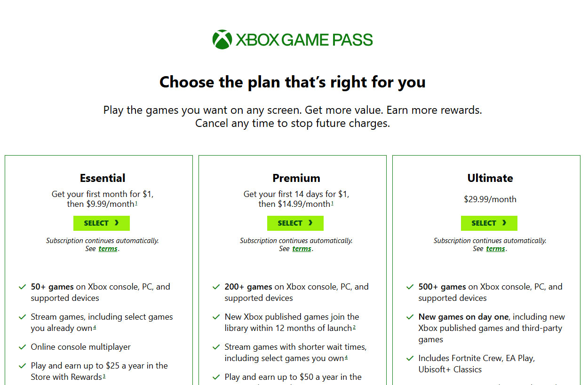Viewport: 588px width, 385px height.
Task: Click checkmark icon beside '500+ games'
Action: (x=410, y=287)
